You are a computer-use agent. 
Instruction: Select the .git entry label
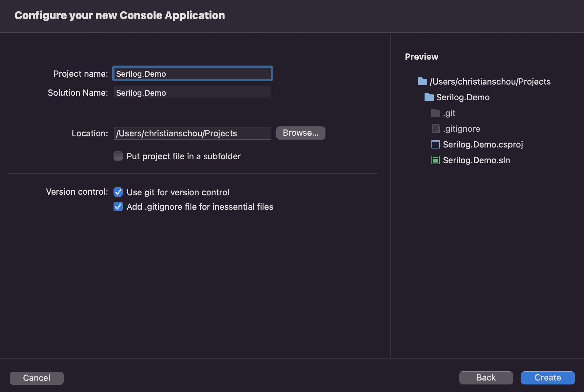tap(449, 113)
